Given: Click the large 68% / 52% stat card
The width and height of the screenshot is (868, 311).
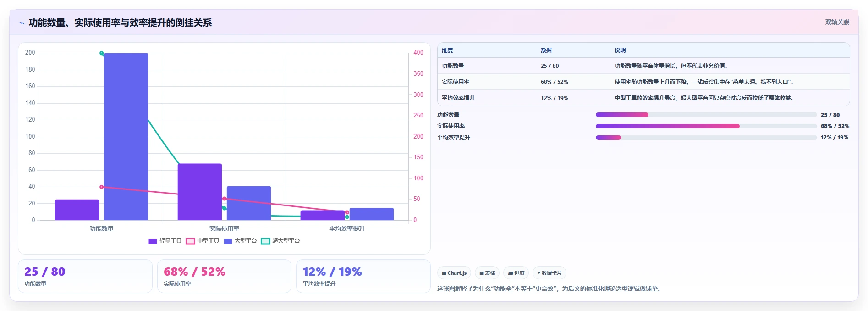Looking at the screenshot, I should pyautogui.click(x=224, y=276).
